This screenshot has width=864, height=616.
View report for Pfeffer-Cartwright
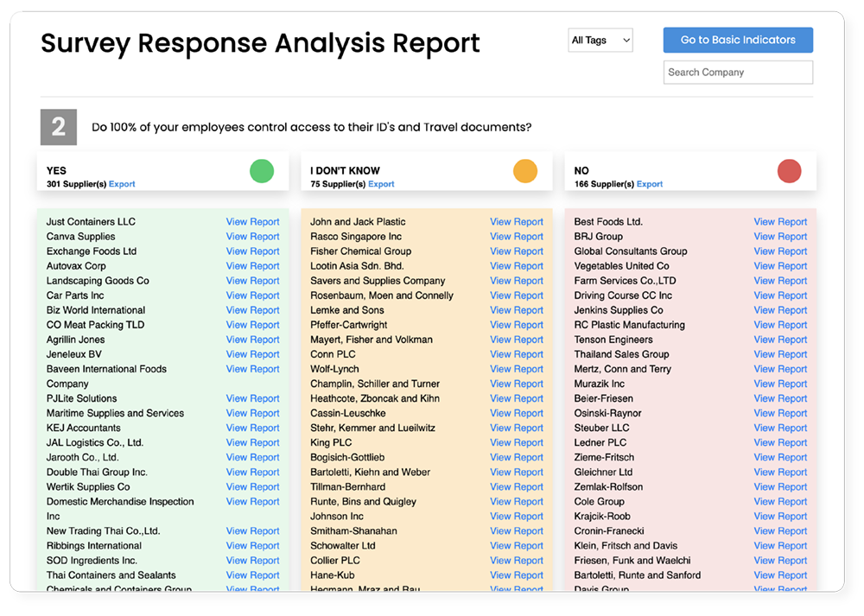[517, 325]
